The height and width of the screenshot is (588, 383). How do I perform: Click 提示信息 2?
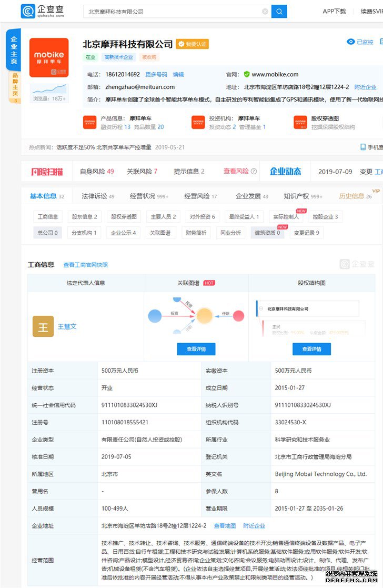tap(189, 172)
